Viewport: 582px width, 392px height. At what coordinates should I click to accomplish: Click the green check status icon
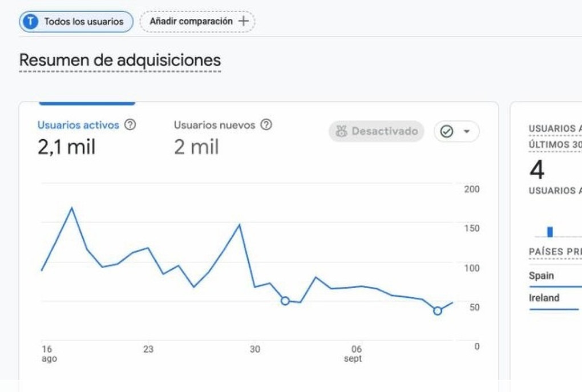(447, 131)
